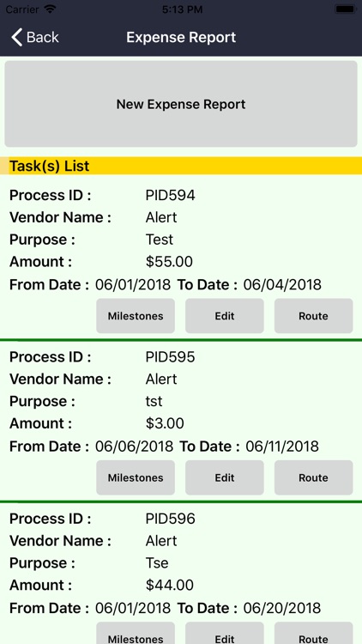This screenshot has width=362, height=644.
Task: Select process ID value PID594
Action: pos(171,196)
